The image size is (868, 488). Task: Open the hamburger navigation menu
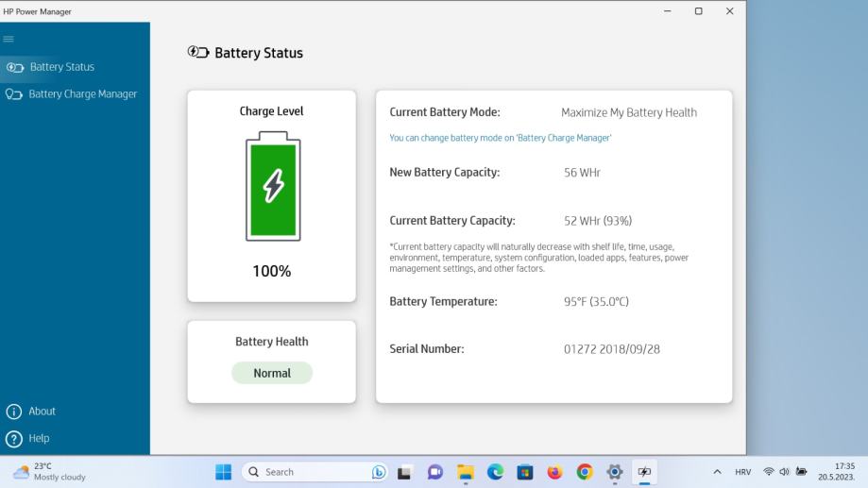click(x=9, y=39)
